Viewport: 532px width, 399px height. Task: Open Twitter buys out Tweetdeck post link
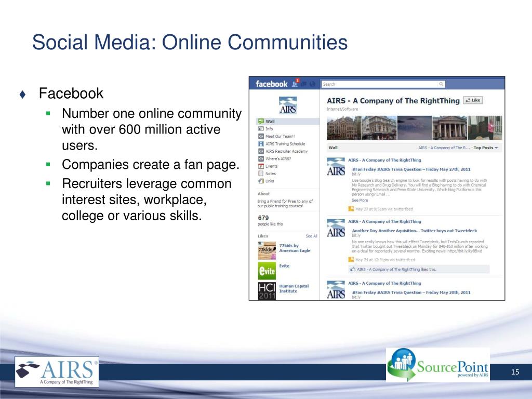[x=414, y=231]
